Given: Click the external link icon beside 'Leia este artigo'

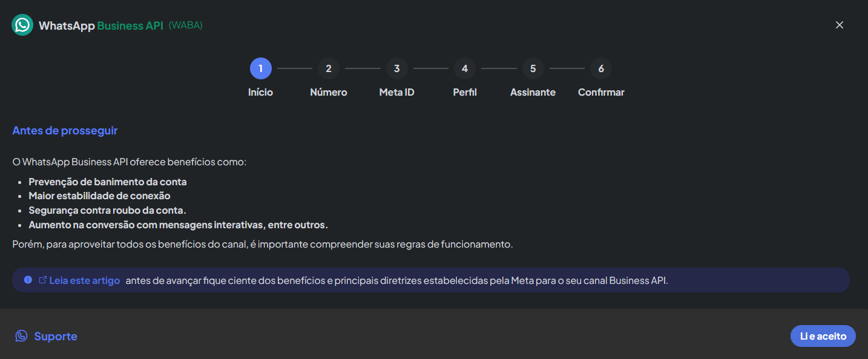Looking at the screenshot, I should [43, 280].
